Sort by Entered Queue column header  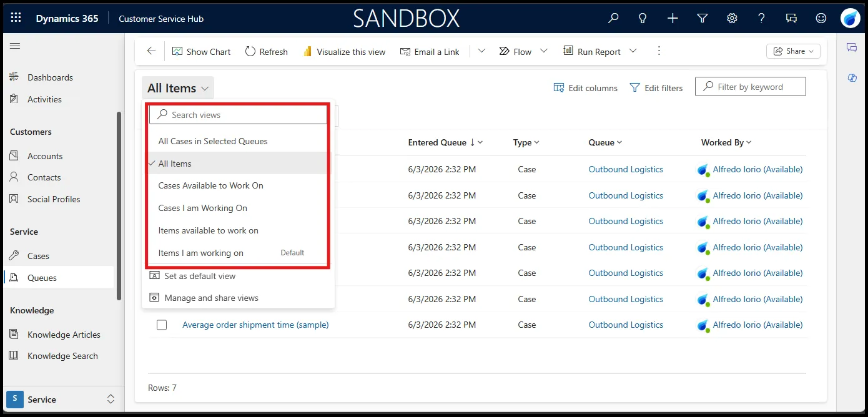coord(445,142)
